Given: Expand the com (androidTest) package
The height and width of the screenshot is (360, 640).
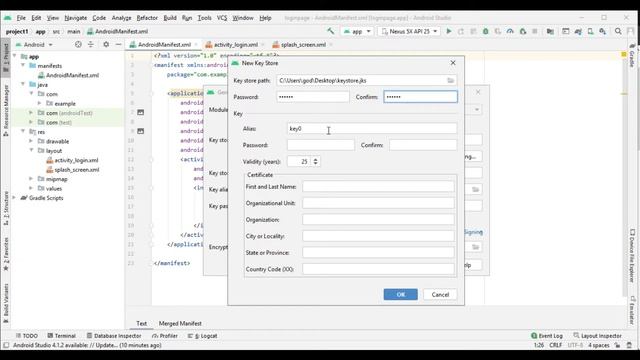Looking at the screenshot, I should (31, 112).
